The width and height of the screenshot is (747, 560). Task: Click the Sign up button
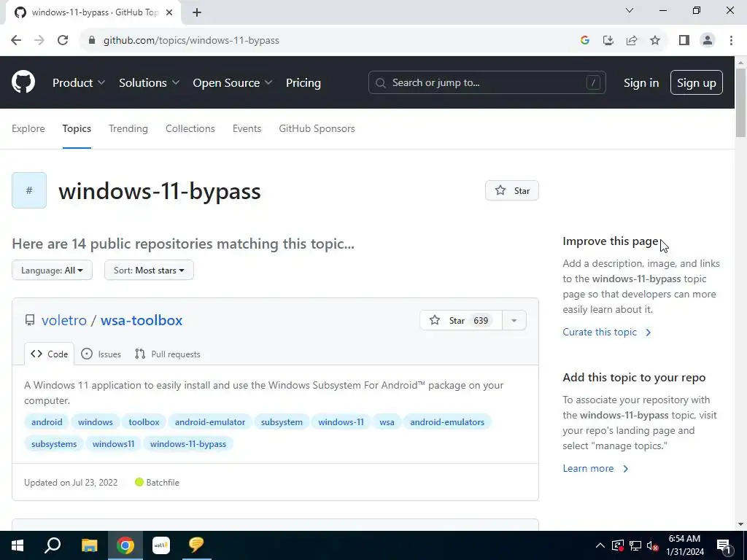click(697, 82)
